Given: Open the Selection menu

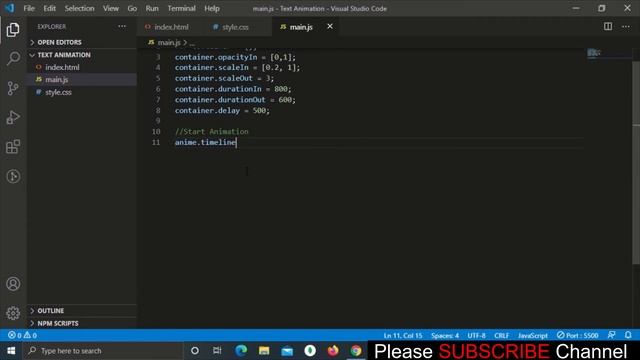Looking at the screenshot, I should [79, 8].
